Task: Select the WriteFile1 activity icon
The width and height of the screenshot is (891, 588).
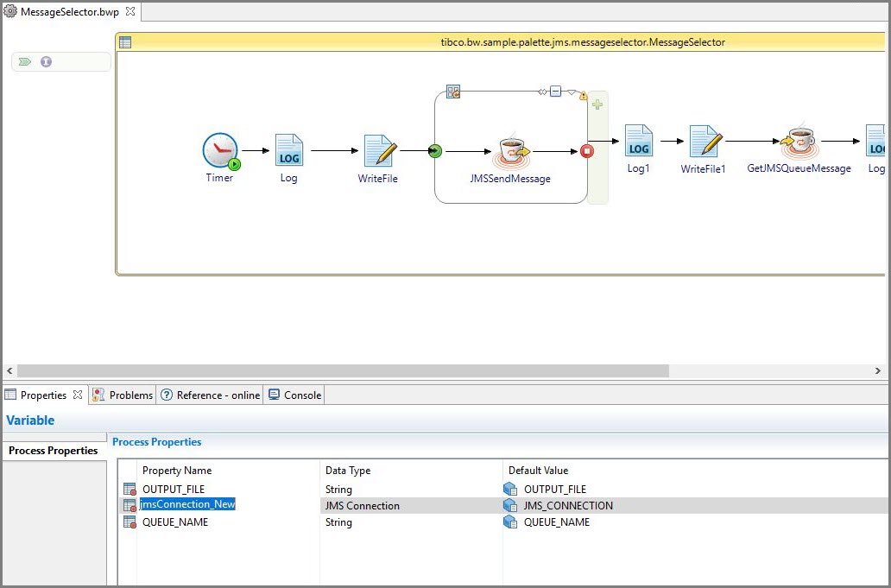Action: [x=705, y=141]
